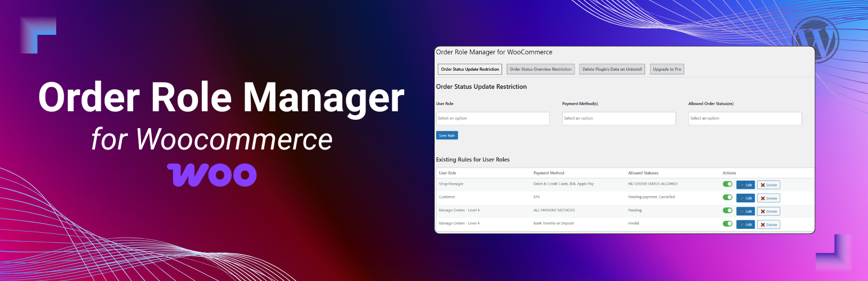The height and width of the screenshot is (281, 868).
Task: Click the "ALL PAYMENT METHODS" cell
Action: [554, 210]
